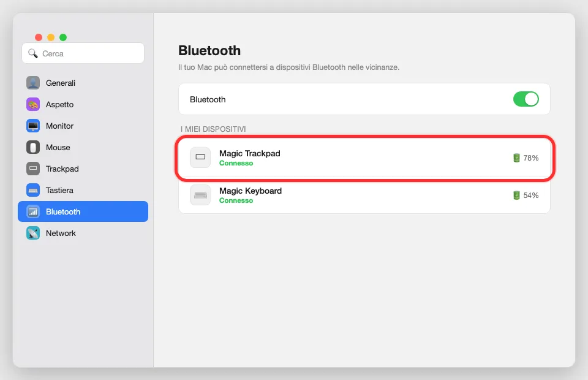Go to Monitor settings
588x380 pixels.
tap(83, 126)
